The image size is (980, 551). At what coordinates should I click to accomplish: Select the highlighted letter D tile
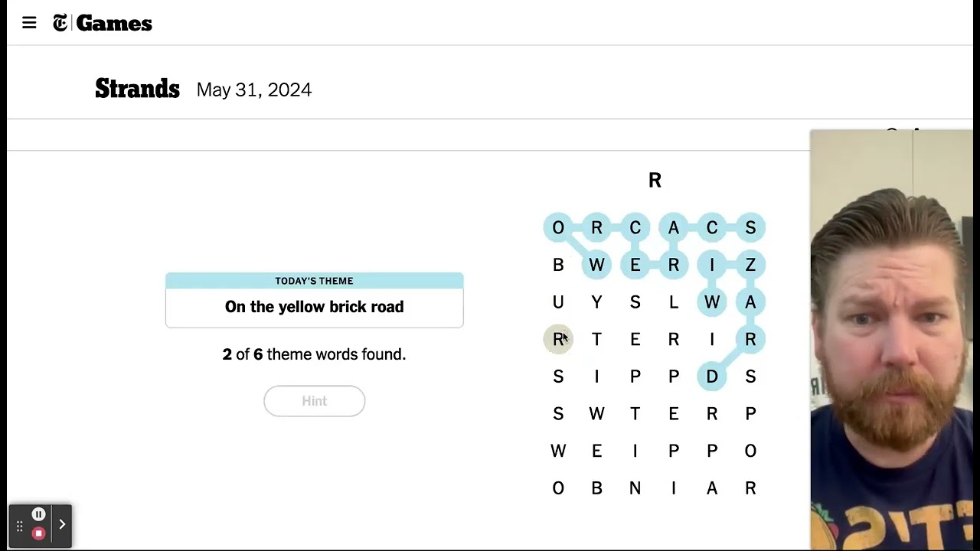click(712, 377)
